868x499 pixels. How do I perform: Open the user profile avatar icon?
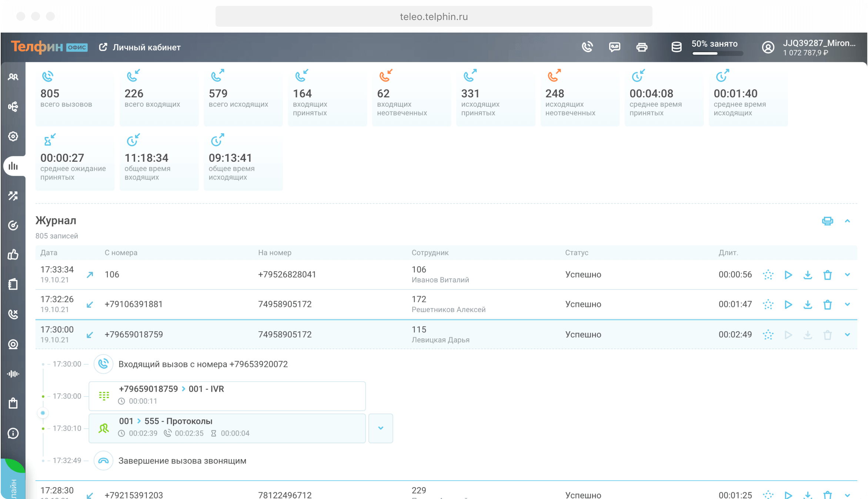click(x=768, y=47)
